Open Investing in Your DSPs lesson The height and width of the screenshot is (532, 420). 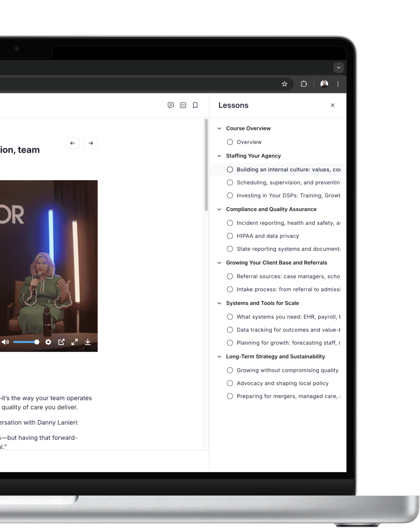(288, 196)
